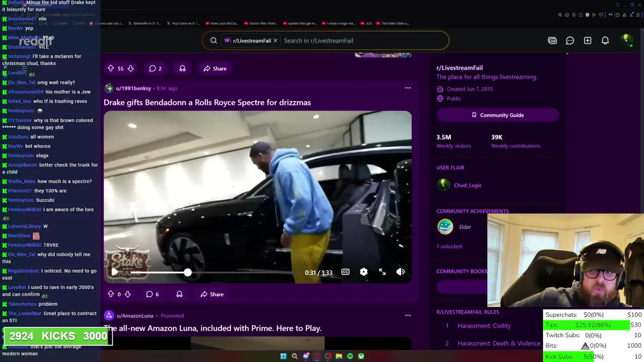The width and height of the screenshot is (644, 362).
Task: Open the Community Guide button
Action: click(498, 115)
